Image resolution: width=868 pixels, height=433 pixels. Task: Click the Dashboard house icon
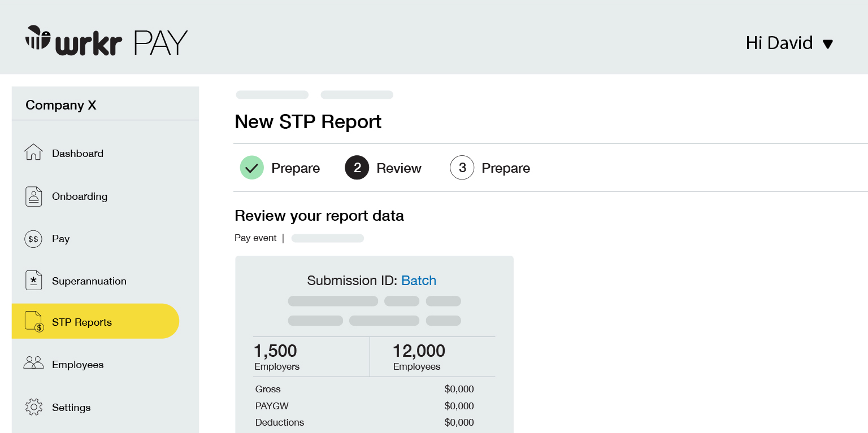33,152
